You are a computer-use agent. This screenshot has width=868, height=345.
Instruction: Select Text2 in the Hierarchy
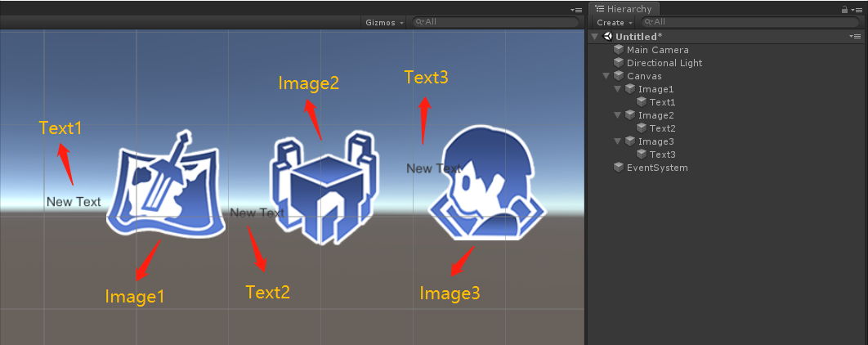(662, 128)
